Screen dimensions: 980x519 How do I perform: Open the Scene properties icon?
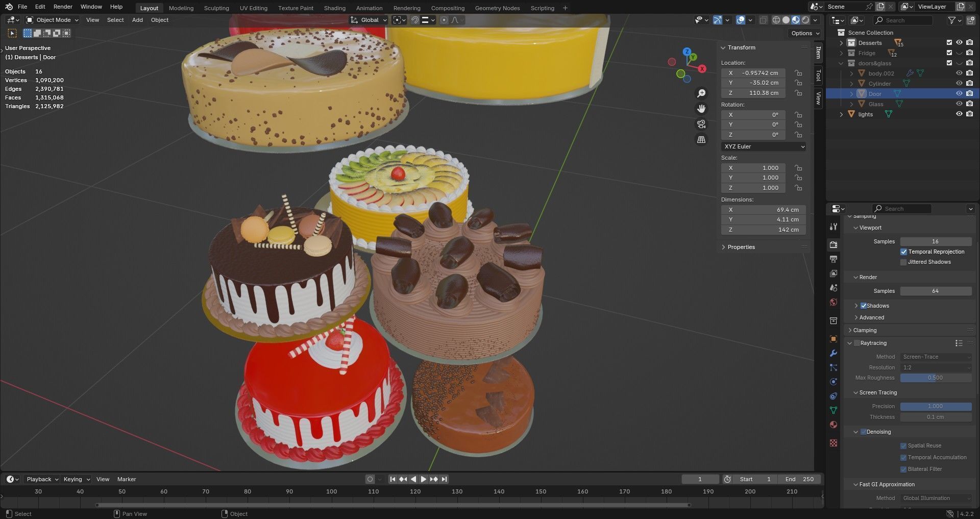[834, 288]
